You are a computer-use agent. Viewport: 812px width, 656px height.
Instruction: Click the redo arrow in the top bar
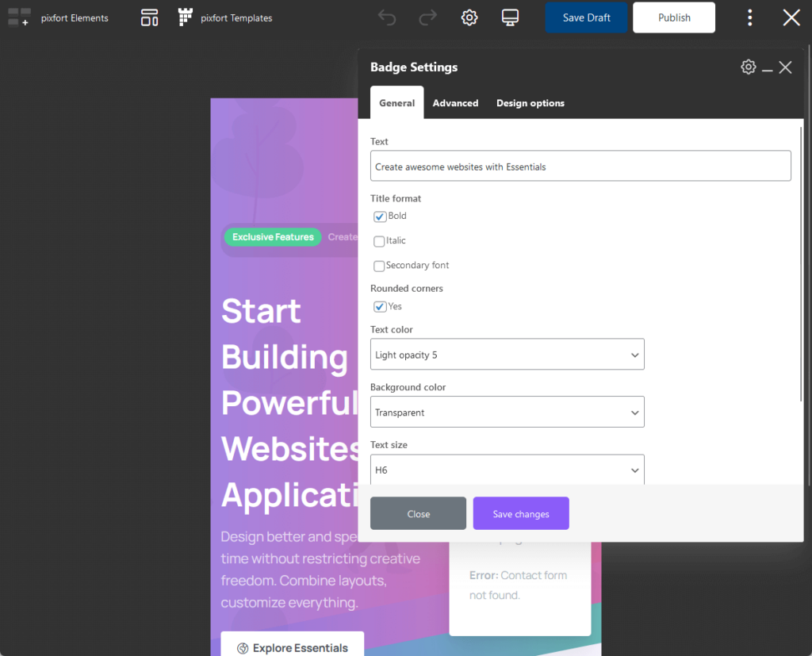point(428,17)
